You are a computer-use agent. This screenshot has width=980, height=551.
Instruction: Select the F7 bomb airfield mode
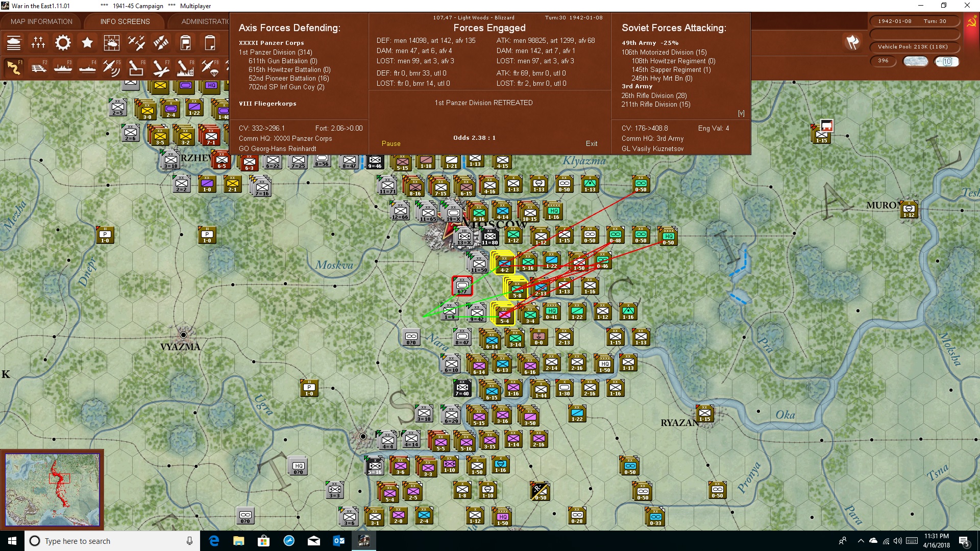161,67
